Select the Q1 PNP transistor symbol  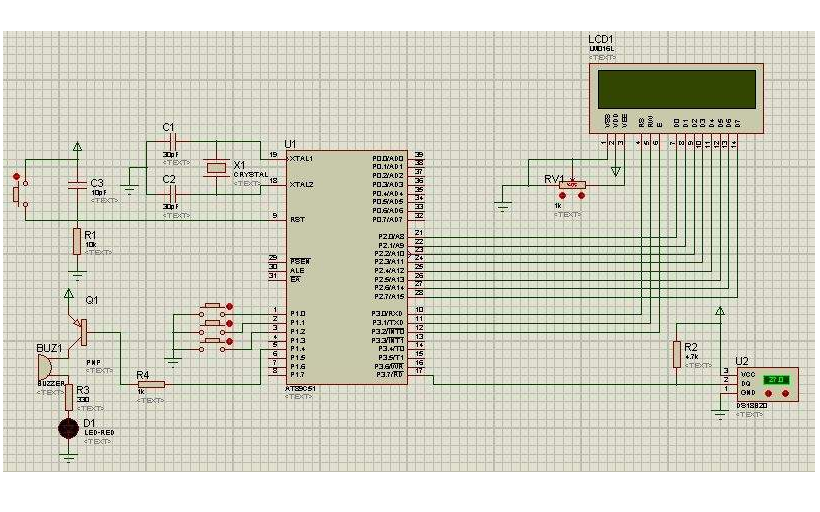[x=80, y=331]
